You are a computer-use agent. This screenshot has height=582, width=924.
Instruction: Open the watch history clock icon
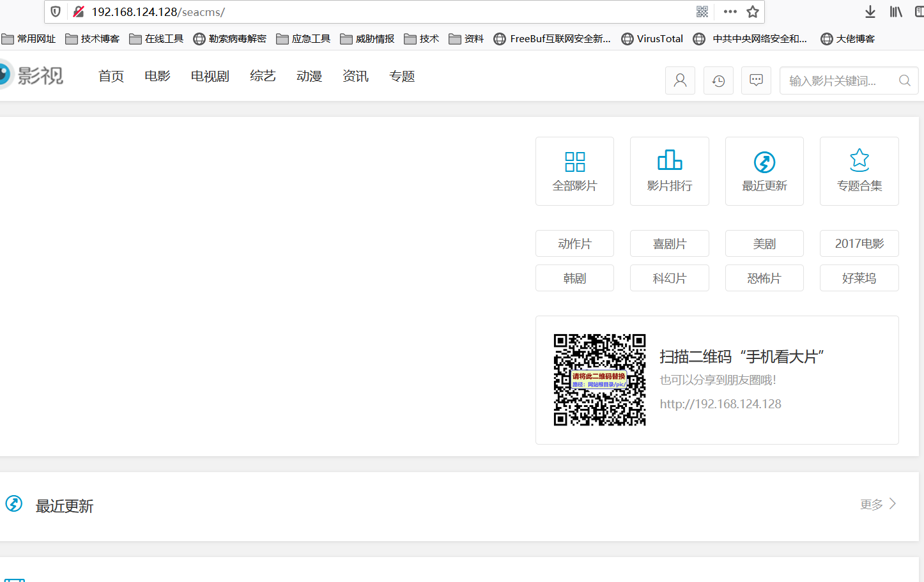click(718, 80)
